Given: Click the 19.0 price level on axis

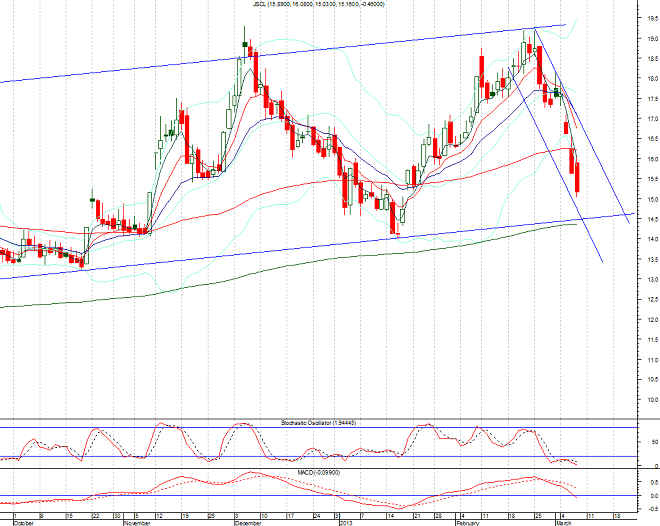Looking at the screenshot, I should (x=651, y=39).
